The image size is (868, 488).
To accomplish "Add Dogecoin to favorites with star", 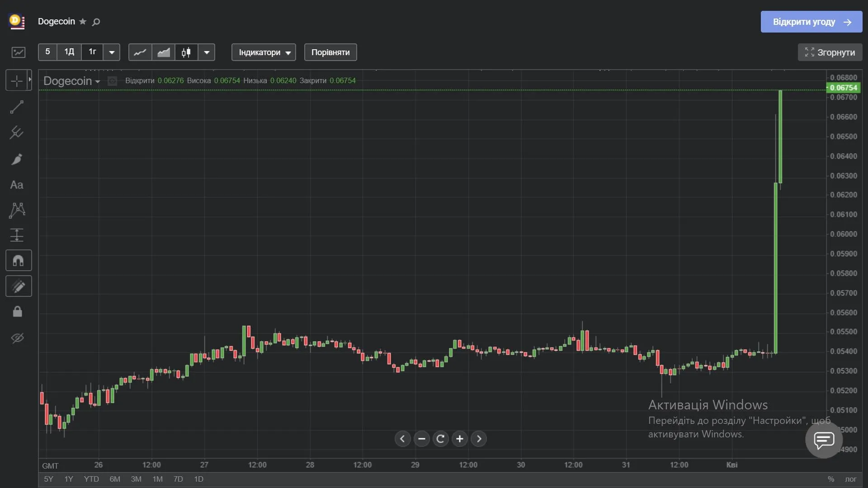I will click(83, 21).
